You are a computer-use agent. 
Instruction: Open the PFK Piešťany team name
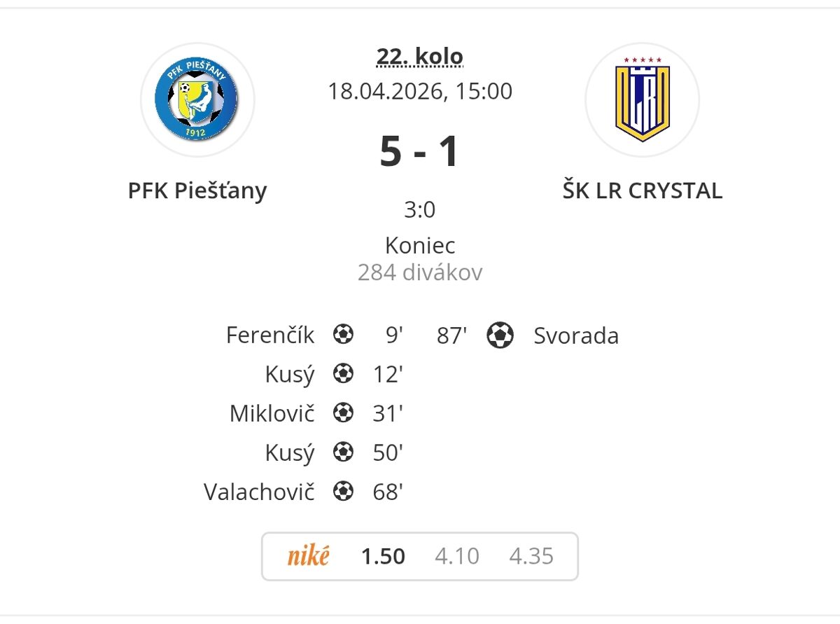(x=197, y=190)
